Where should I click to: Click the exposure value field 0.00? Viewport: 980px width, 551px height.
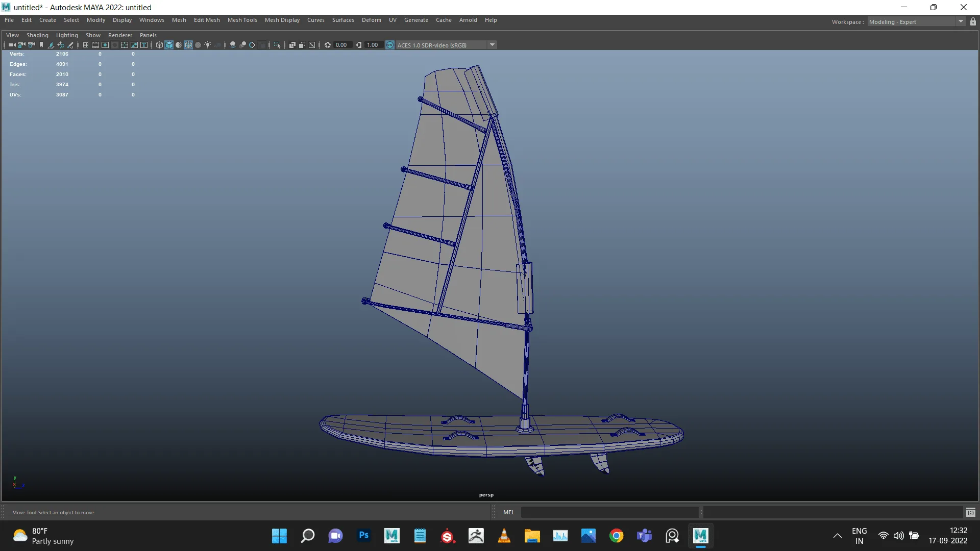(x=341, y=45)
